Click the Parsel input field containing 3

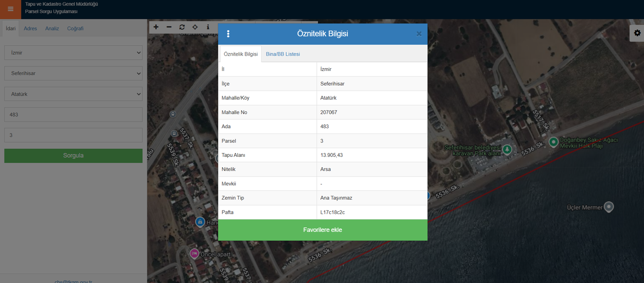pyautogui.click(x=73, y=135)
